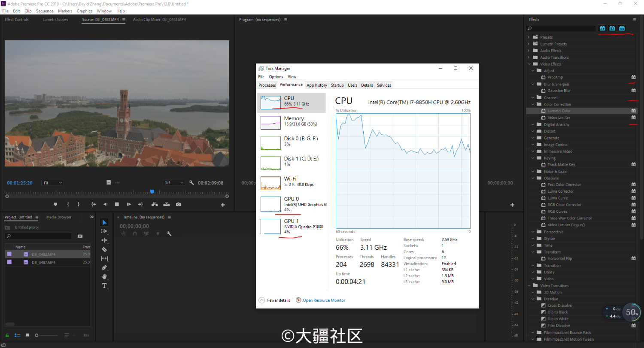The width and height of the screenshot is (644, 348).
Task: Collapse the Color Correction folder
Action: point(533,104)
